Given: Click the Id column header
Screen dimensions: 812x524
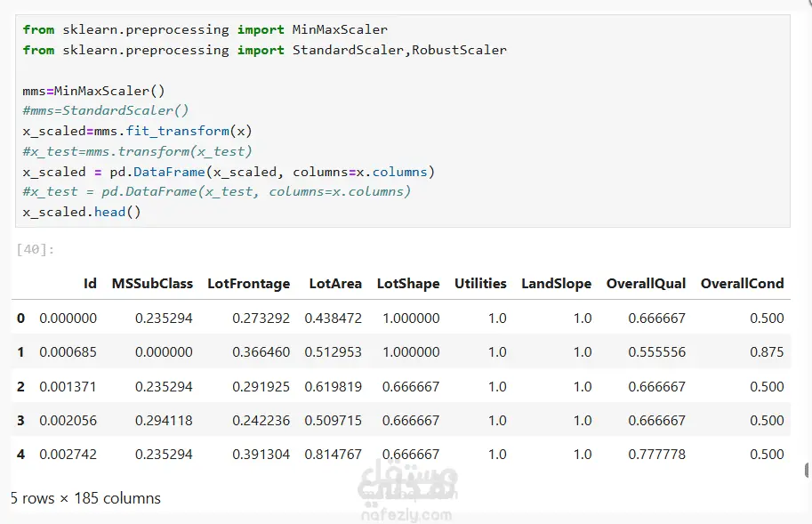Looking at the screenshot, I should click(90, 283).
